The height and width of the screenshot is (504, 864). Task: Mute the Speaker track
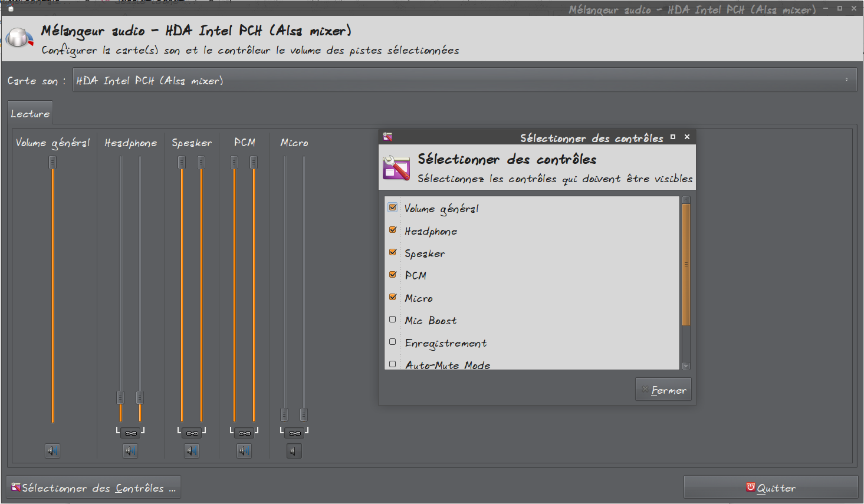(x=192, y=451)
